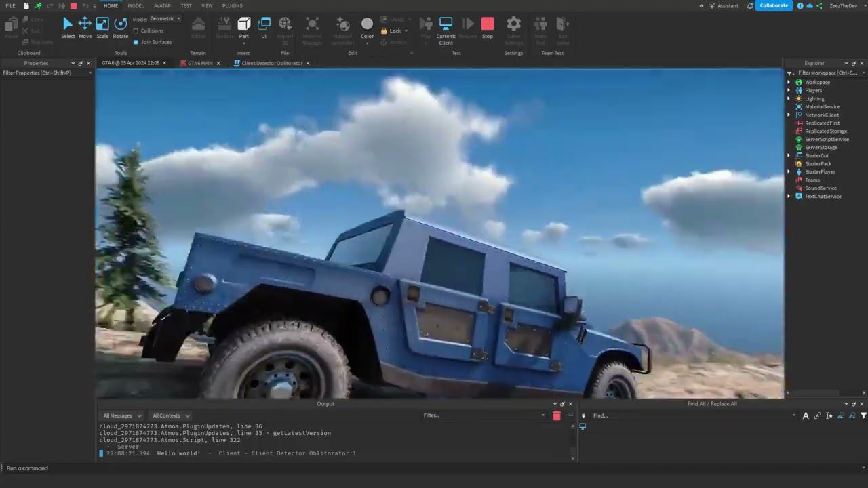The width and height of the screenshot is (868, 488).
Task: Select ReplicatedStorage in Explorer
Action: coord(825,131)
